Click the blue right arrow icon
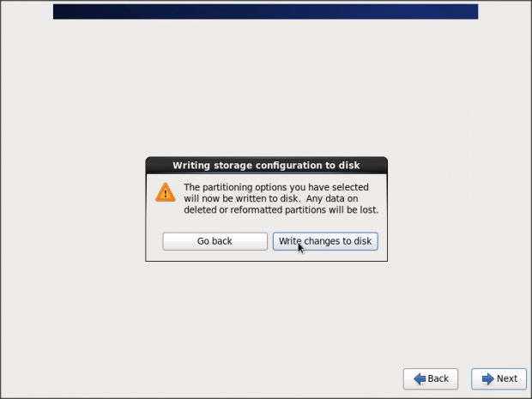Viewport: 532px width, 399px height. click(x=487, y=378)
